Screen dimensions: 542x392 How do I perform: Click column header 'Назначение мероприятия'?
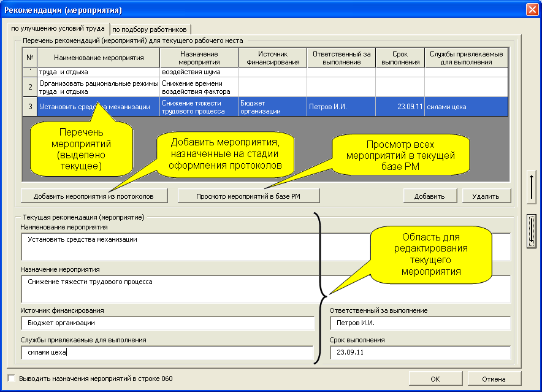[x=199, y=58]
